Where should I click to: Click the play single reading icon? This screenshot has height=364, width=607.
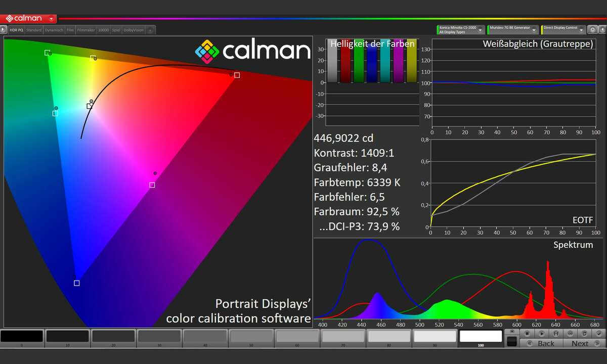point(542,334)
